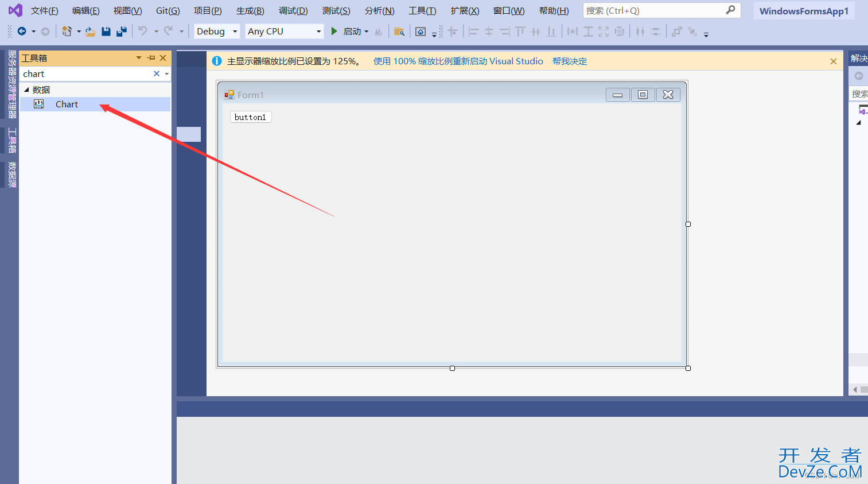This screenshot has height=484, width=868.
Task: Clear the toolbox search with the X icon
Action: coord(156,73)
